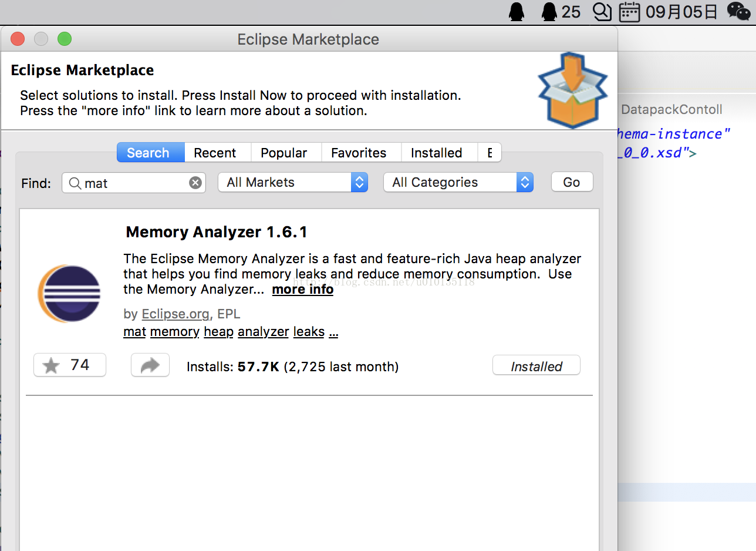Minimize the Eclipse Marketplace window
Image resolution: width=756 pixels, height=551 pixels.
click(x=41, y=39)
